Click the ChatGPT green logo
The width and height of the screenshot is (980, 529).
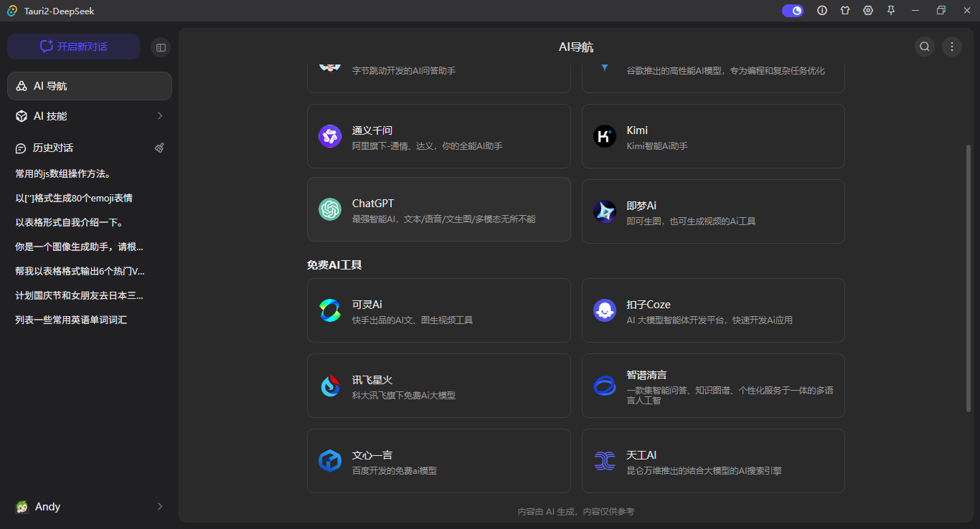tap(330, 209)
